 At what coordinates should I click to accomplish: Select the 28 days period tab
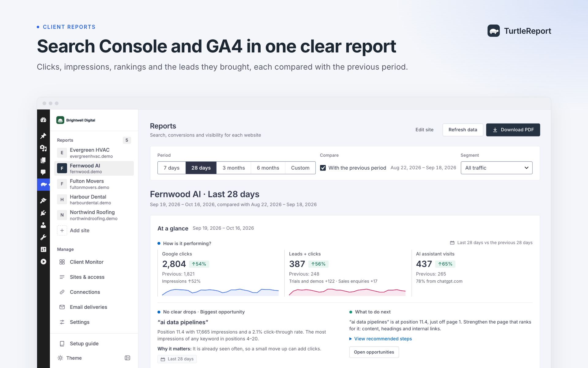201,168
